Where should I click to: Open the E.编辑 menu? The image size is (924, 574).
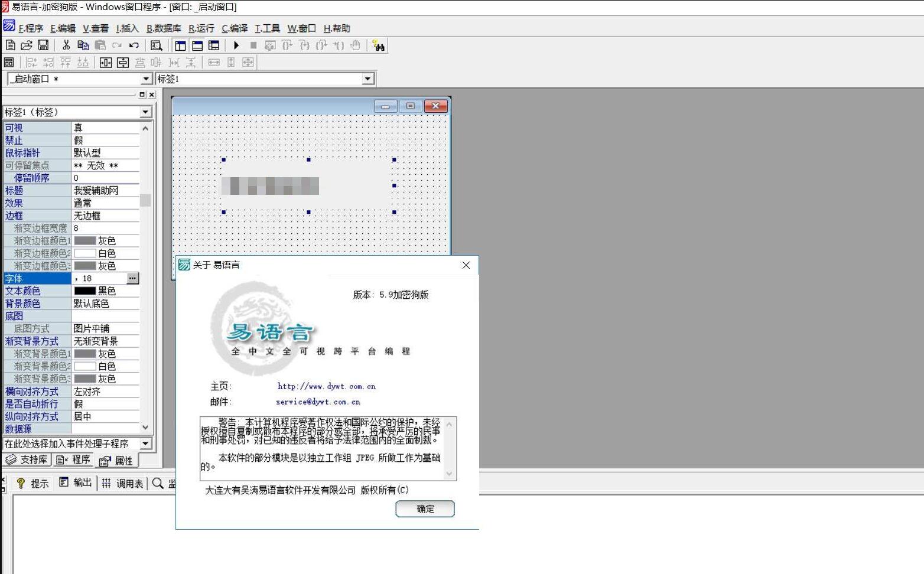[x=63, y=28]
